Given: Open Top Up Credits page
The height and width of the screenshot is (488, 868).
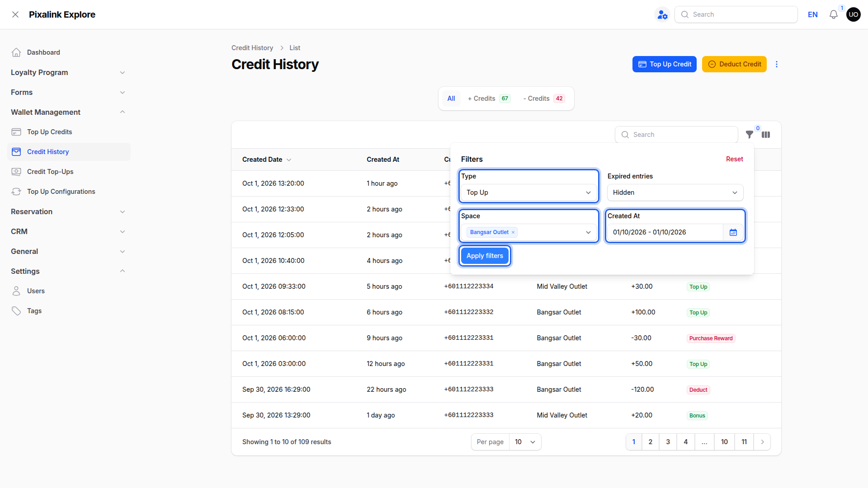Looking at the screenshot, I should click(x=69, y=132).
